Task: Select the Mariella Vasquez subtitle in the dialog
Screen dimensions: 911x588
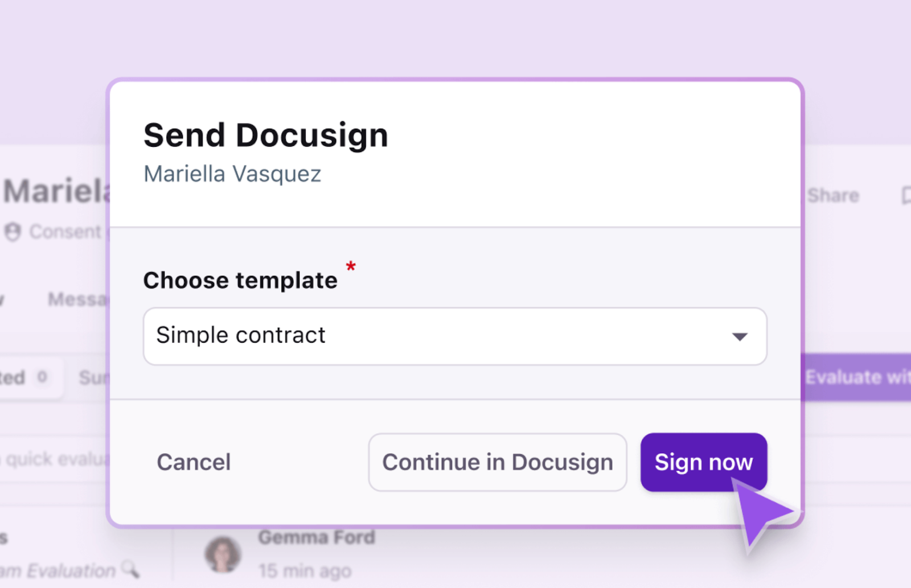Action: click(232, 174)
